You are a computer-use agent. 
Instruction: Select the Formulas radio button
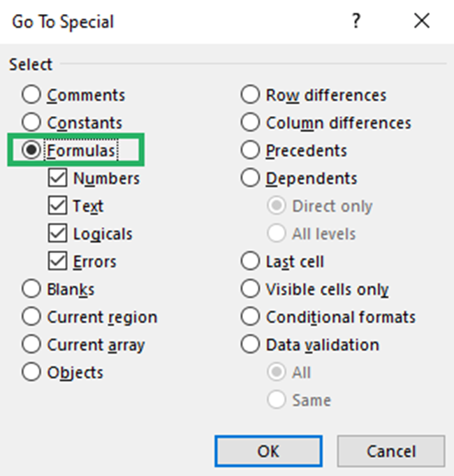[x=31, y=151]
